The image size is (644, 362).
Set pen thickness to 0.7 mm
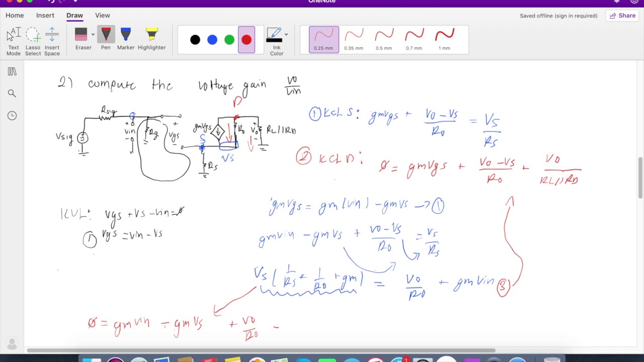pyautogui.click(x=414, y=40)
